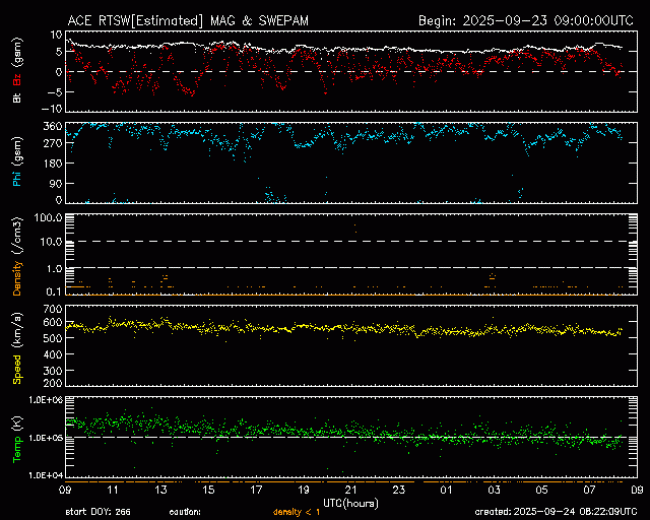Viewport: 650px width, 520px height.
Task: Click the '07' hour label on time axis
Action: 589,490
